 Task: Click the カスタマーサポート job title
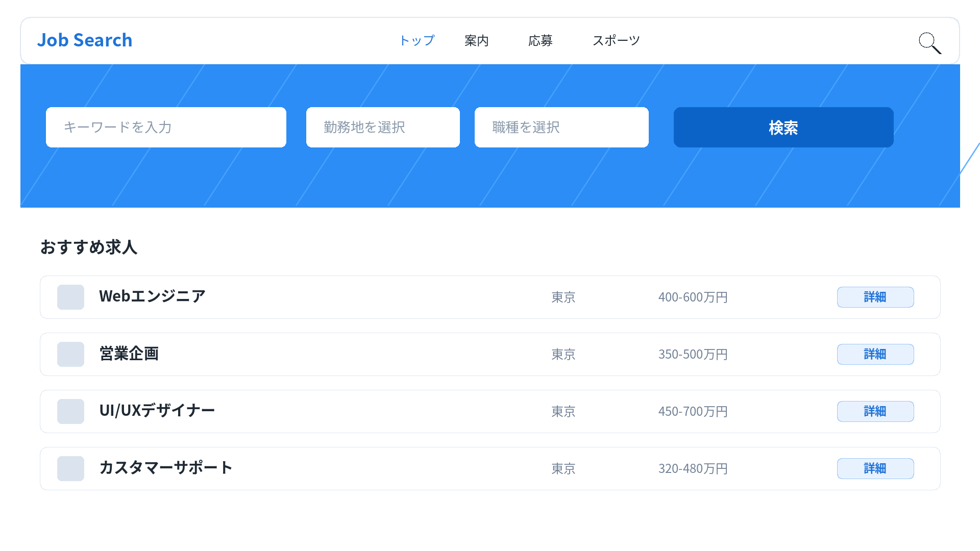[x=166, y=468]
